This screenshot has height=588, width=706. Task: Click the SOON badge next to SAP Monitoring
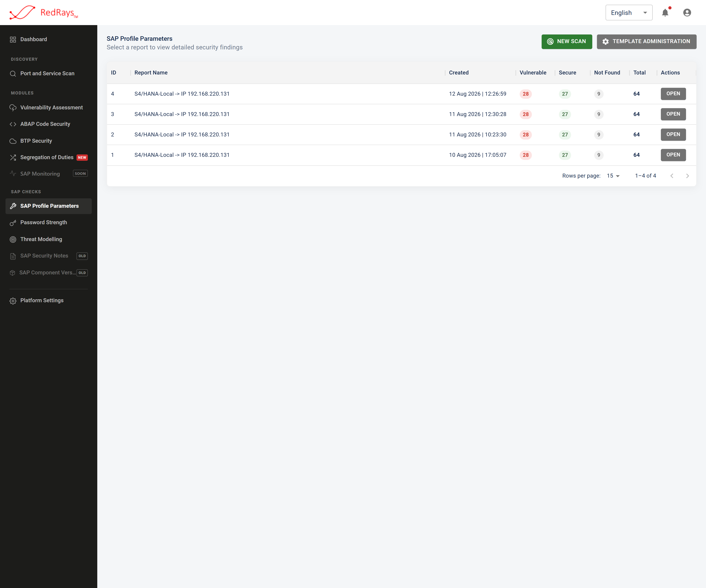tap(80, 174)
